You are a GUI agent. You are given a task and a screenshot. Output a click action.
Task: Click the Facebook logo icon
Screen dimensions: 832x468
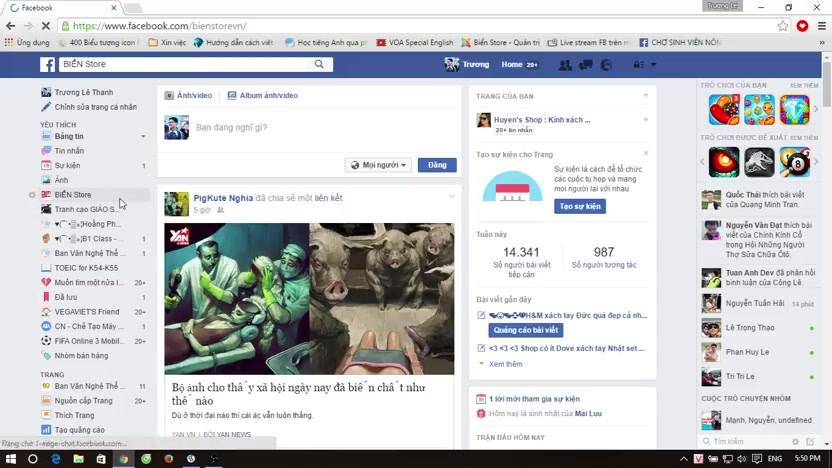click(x=47, y=65)
